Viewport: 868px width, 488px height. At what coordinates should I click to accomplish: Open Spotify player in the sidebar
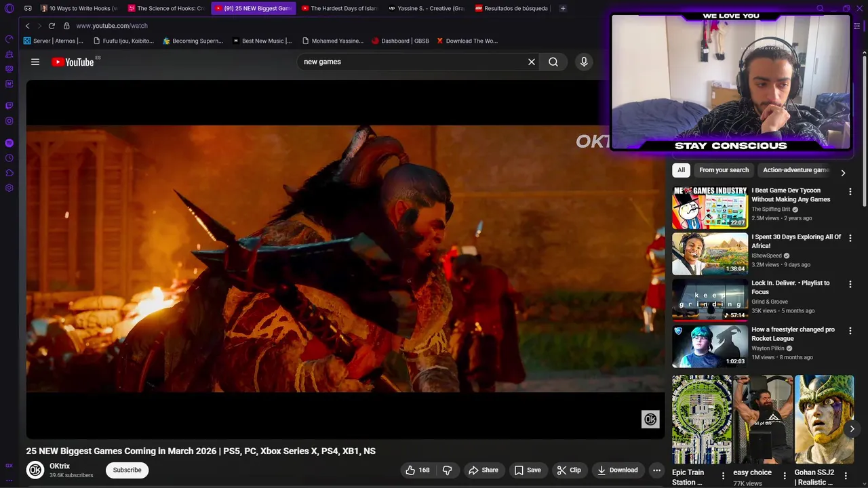9,143
